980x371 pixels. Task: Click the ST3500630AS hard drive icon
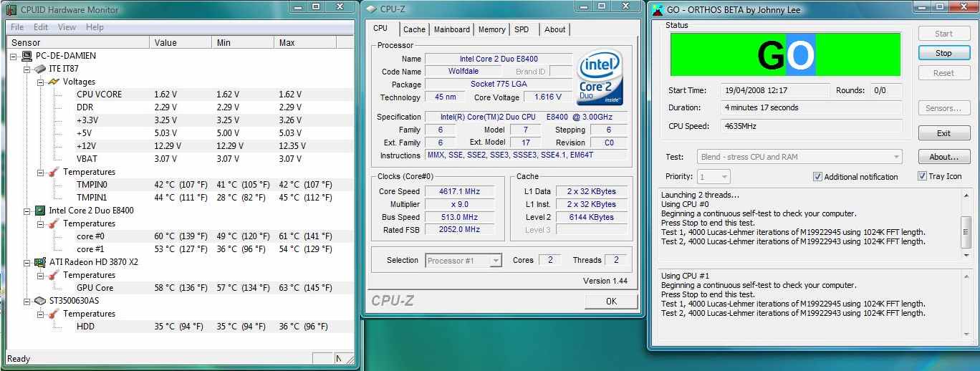tap(40, 301)
